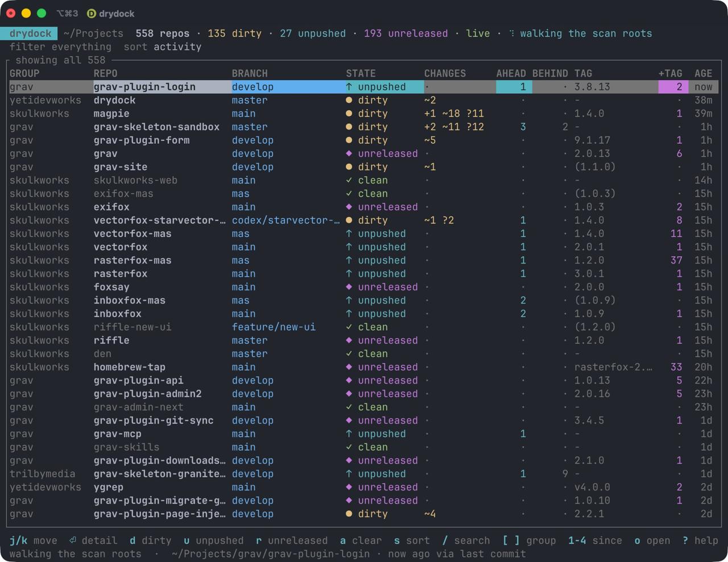Click the enter-key detail icon in footer
The height and width of the screenshot is (562, 728).
(x=73, y=540)
